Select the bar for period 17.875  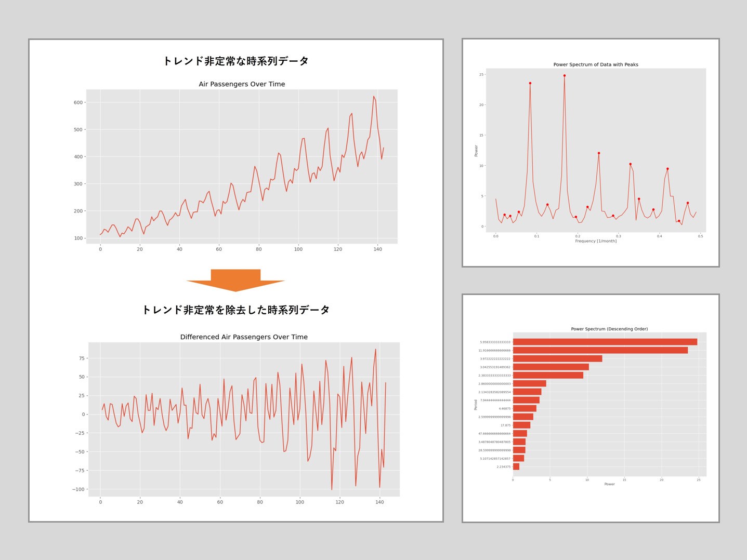pyautogui.click(x=521, y=425)
